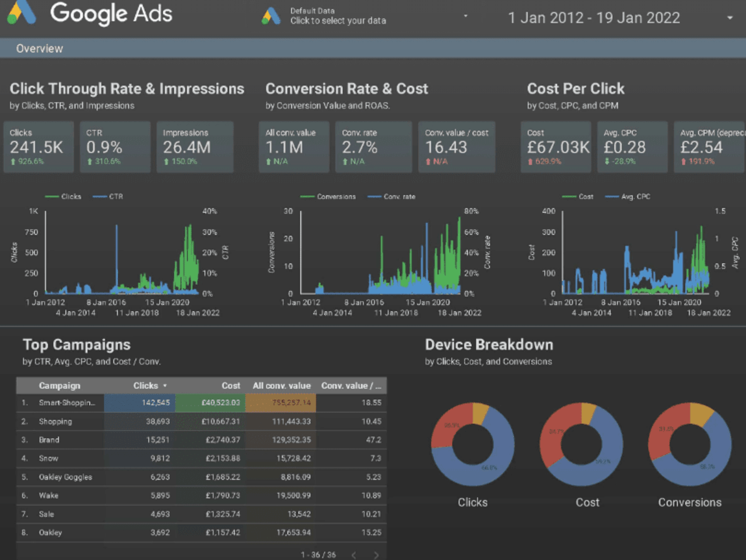Sort table by Clicks column arrow
The image size is (746, 560).
click(x=165, y=386)
